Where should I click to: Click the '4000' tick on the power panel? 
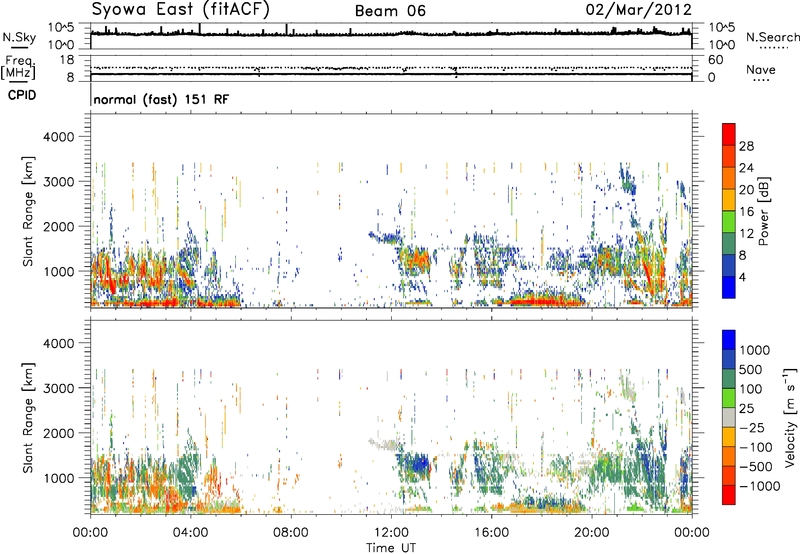pos(58,137)
